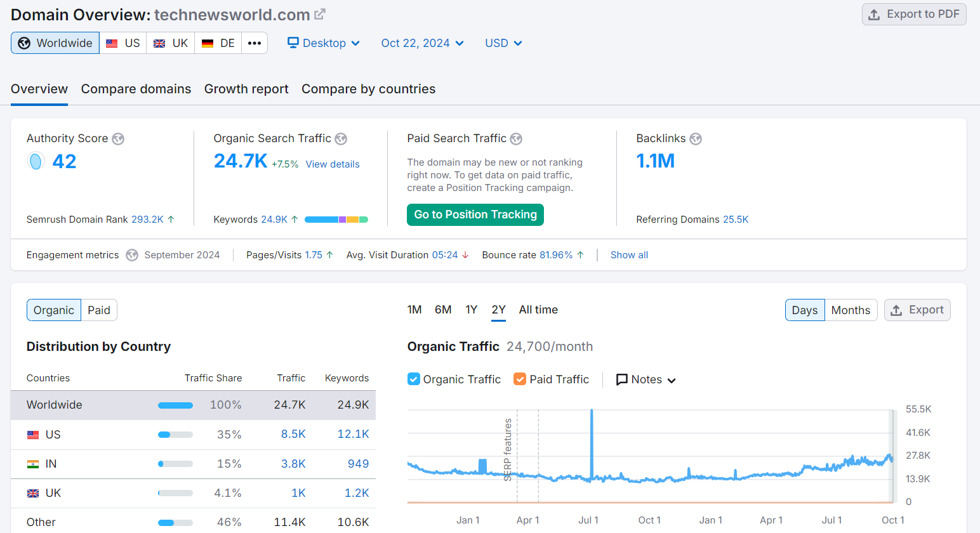980x533 pixels.
Task: Click the chart Export button
Action: 917,310
